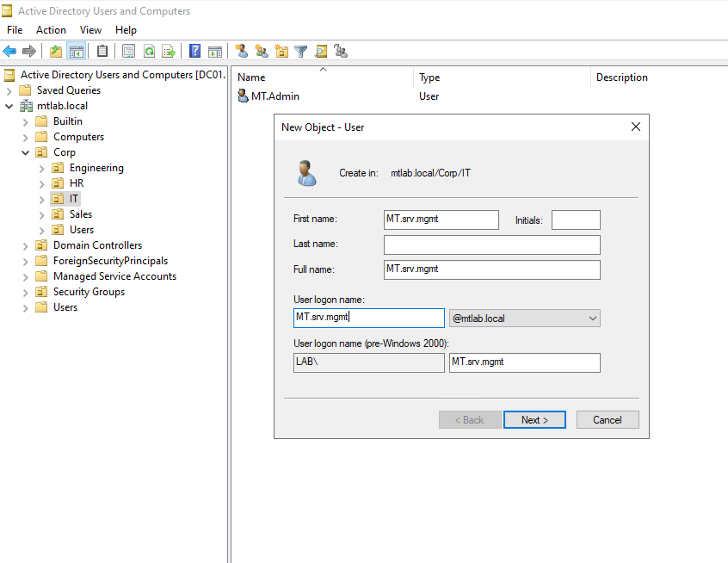Click MT.Admin user icon in list

point(243,96)
